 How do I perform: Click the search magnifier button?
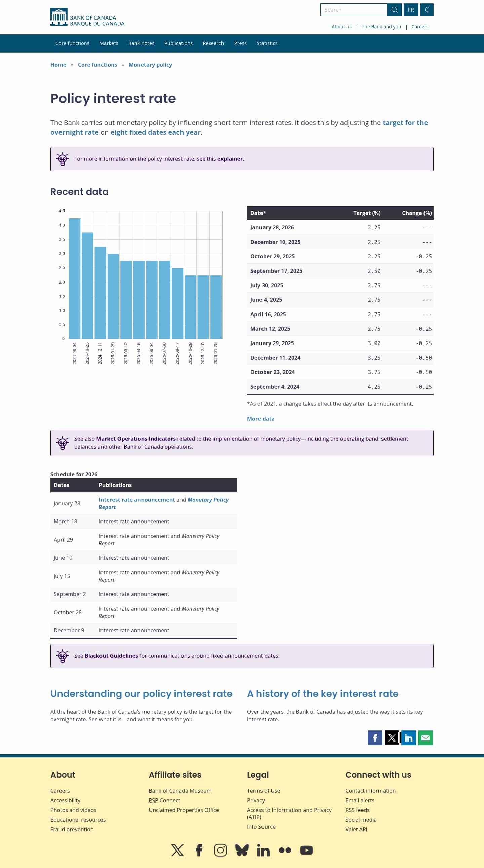tap(394, 10)
